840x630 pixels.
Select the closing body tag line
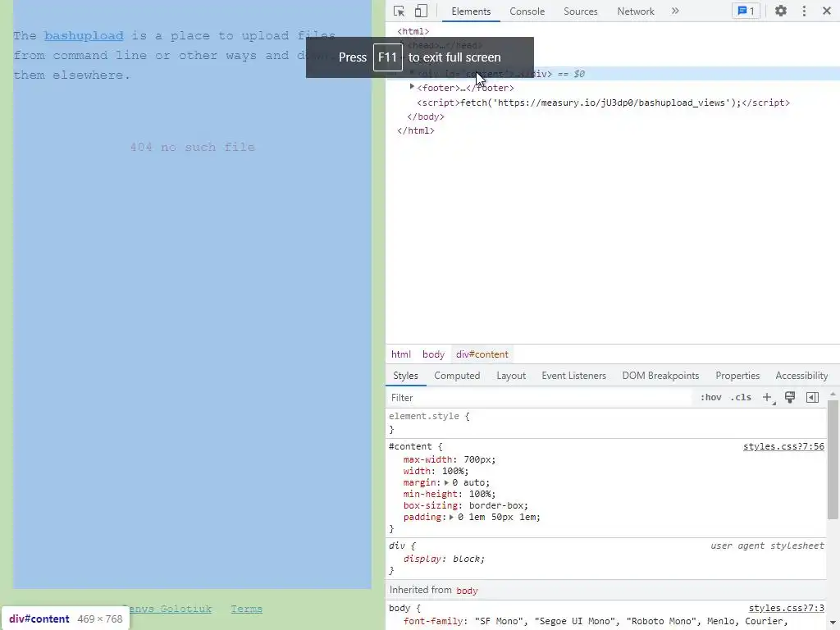pos(426,116)
